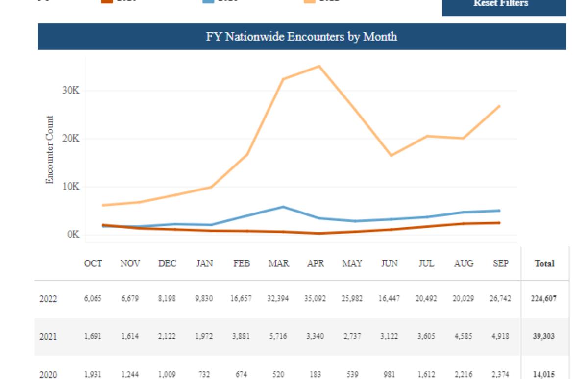Select the FY Nationwide Encounters by Month title
Screen dimensions: 588x379
(301, 37)
